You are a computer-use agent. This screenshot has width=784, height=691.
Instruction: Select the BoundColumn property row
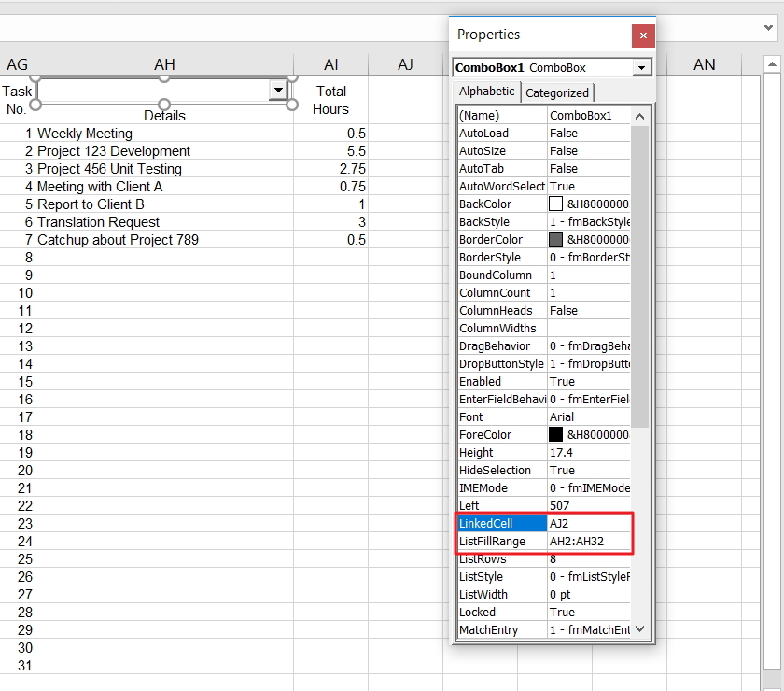coord(543,275)
